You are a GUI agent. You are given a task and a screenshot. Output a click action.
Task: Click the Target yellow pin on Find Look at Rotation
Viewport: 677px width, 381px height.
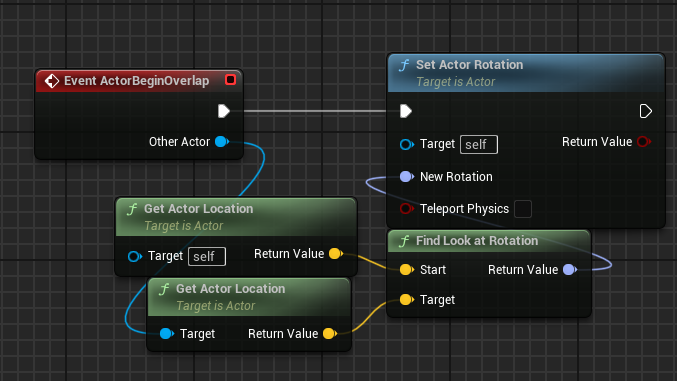pos(407,299)
